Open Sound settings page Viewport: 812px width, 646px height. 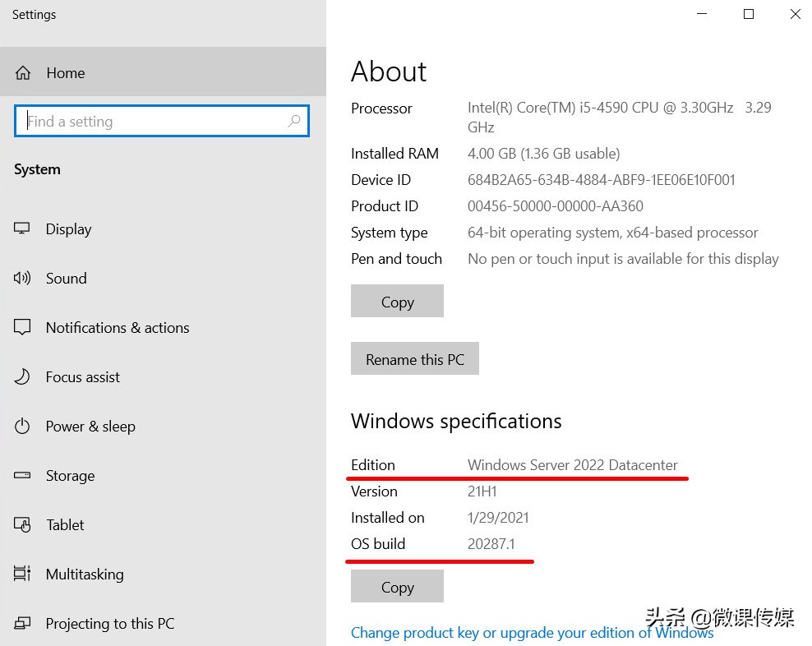pos(163,278)
